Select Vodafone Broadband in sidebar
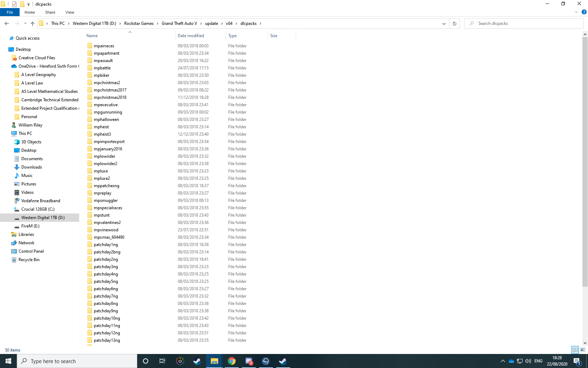The image size is (588, 368). pyautogui.click(x=41, y=201)
